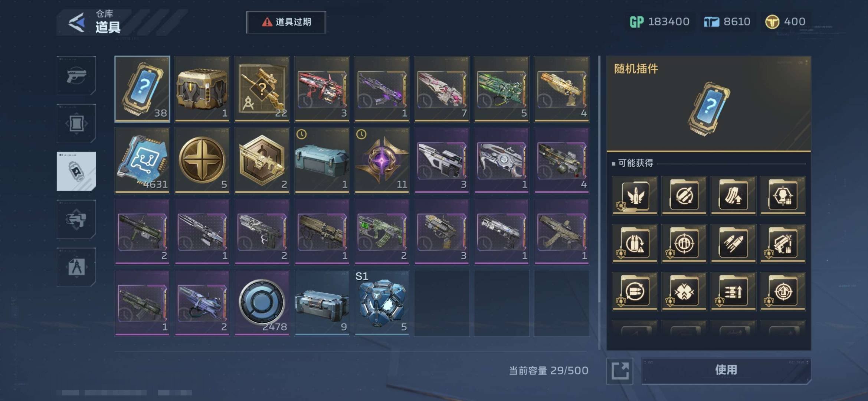Open the blueprint compass sidebar tab
Viewport: 868px width, 401px height.
click(76, 267)
